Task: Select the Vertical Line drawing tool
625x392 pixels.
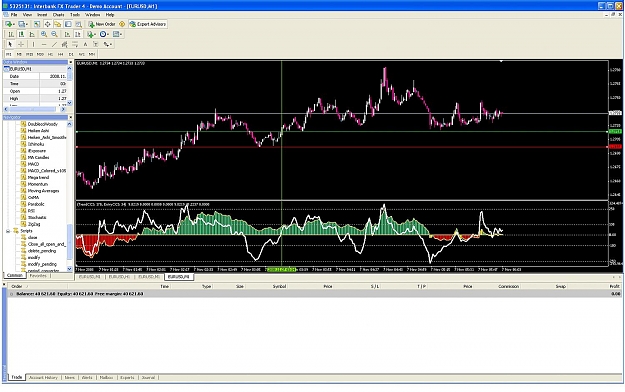Action: tap(33, 44)
